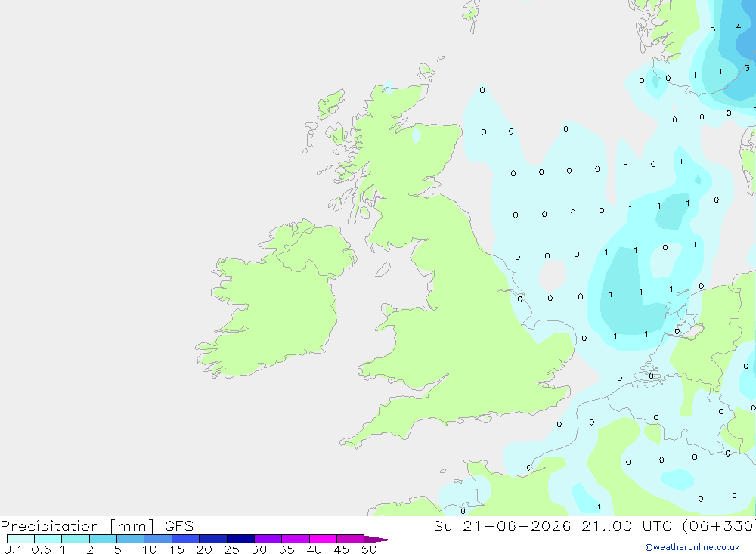Click the legend label '45'
756x554 pixels.
click(x=342, y=549)
